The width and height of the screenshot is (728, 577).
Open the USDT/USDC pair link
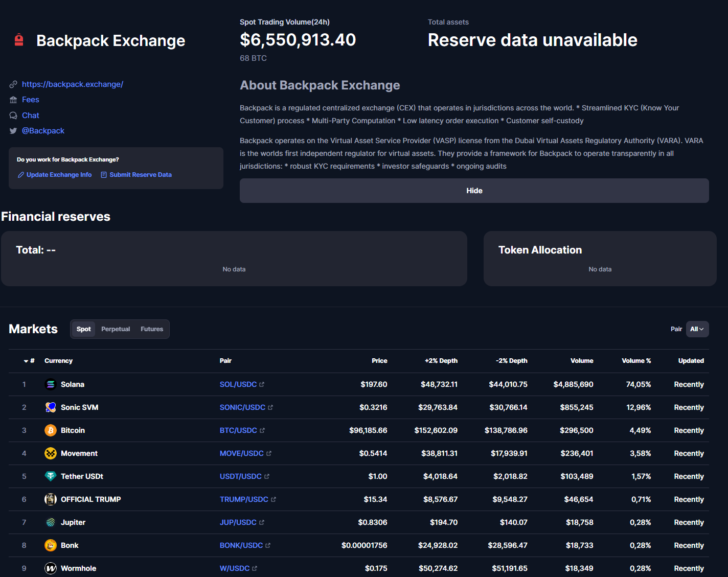[x=241, y=476]
